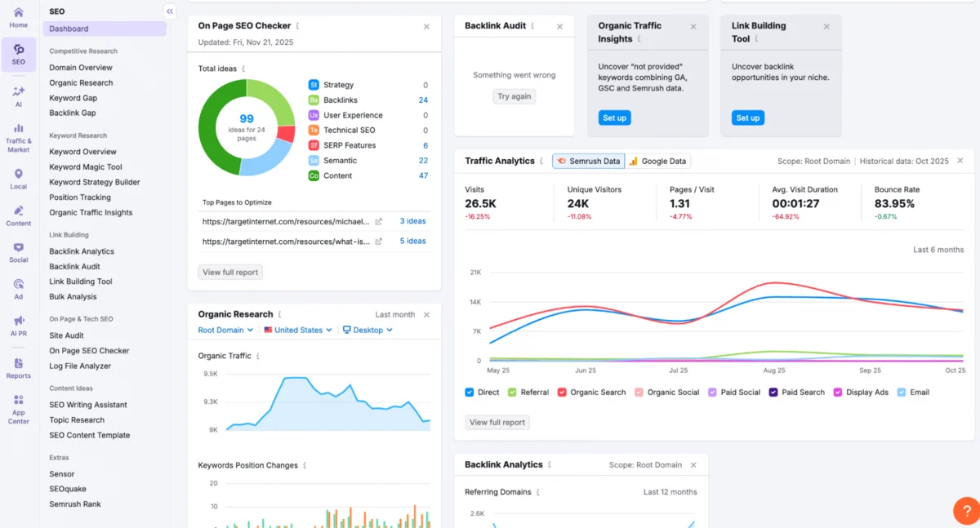Click View full report under Traffic Analytics
Viewport: 980px width, 528px height.
click(497, 423)
